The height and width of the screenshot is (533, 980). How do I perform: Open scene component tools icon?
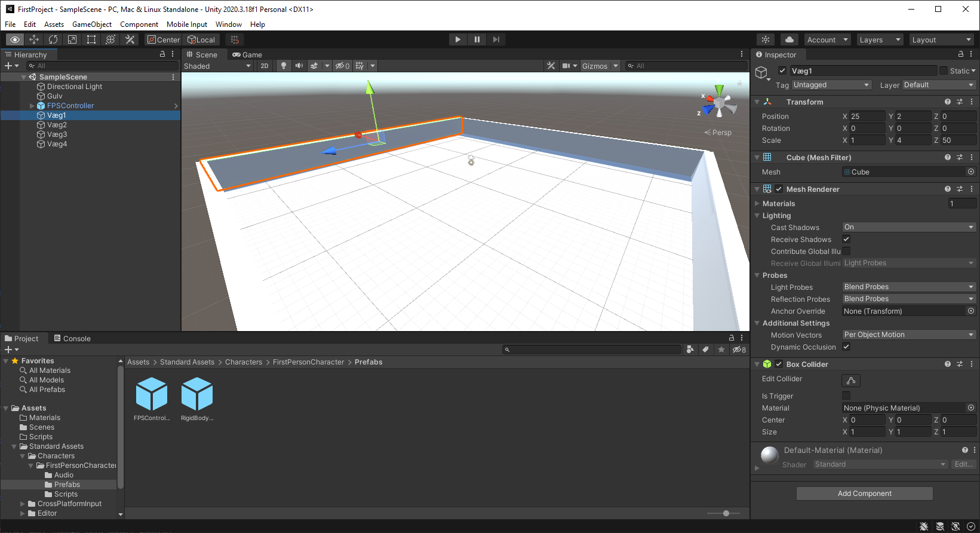pos(551,66)
